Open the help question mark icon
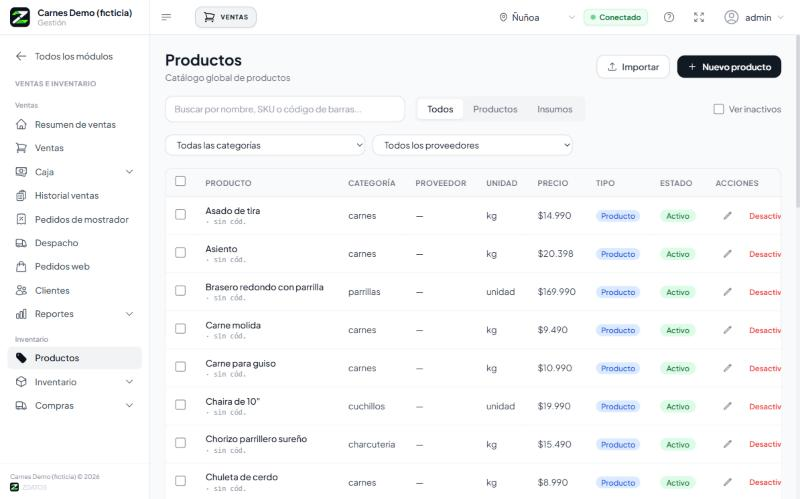This screenshot has width=800, height=499. [669, 17]
